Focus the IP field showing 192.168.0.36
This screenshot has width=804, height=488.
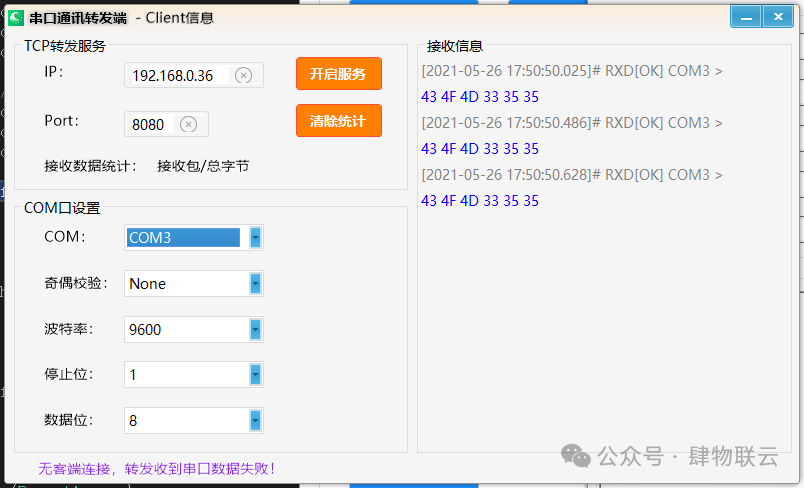tap(180, 76)
